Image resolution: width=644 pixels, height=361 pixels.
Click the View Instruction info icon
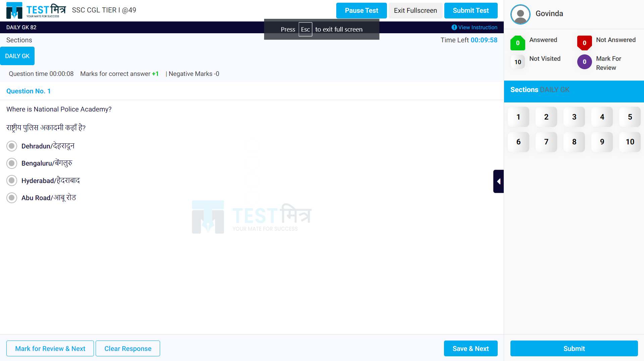[455, 27]
